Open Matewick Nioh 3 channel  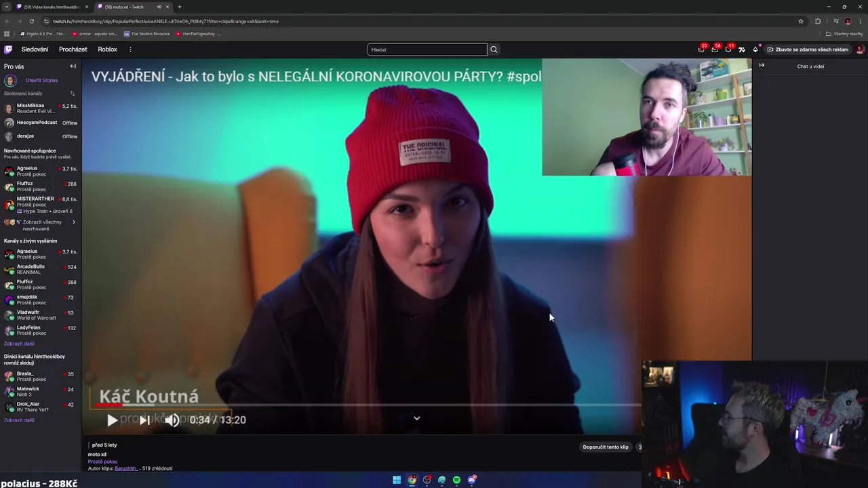[x=41, y=391]
